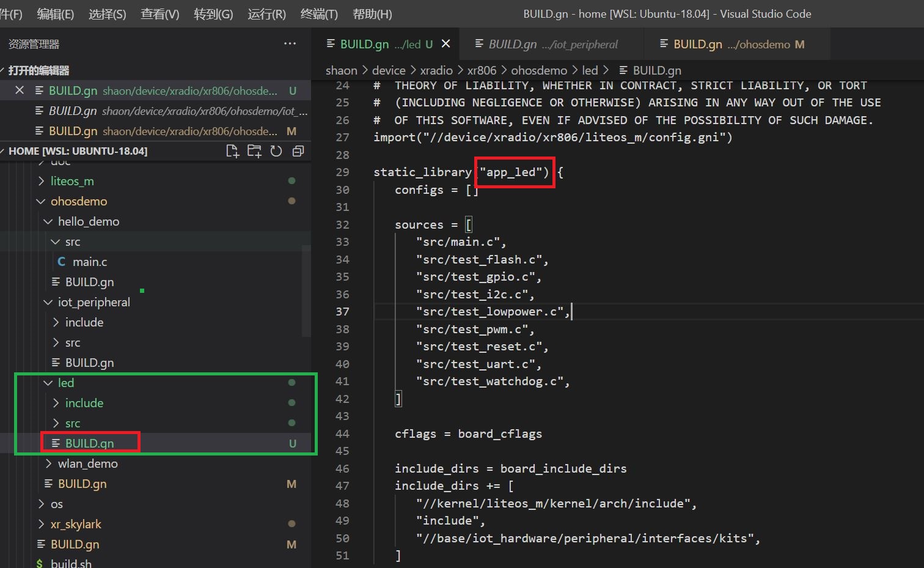This screenshot has width=924, height=568.
Task: Expand the include folder under led
Action: 56,403
